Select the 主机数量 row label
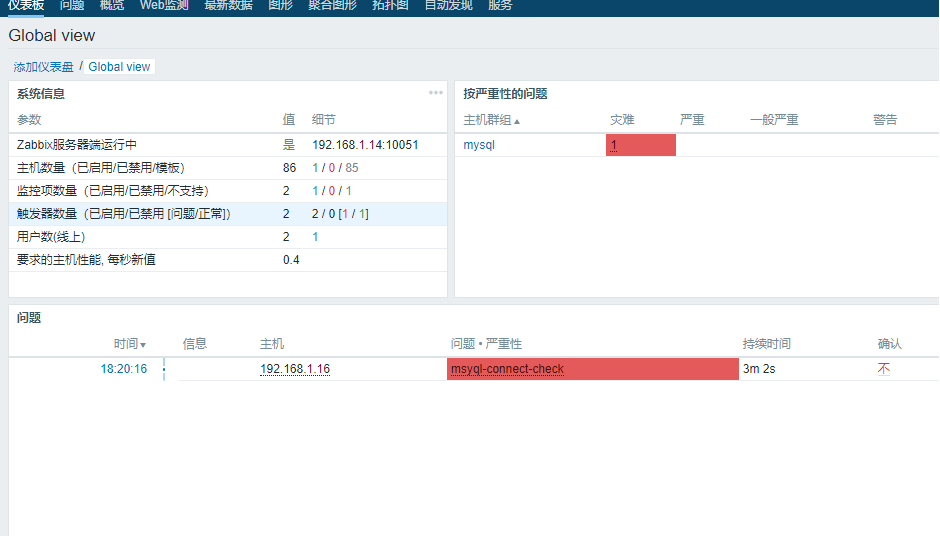The width and height of the screenshot is (940, 536). click(101, 168)
